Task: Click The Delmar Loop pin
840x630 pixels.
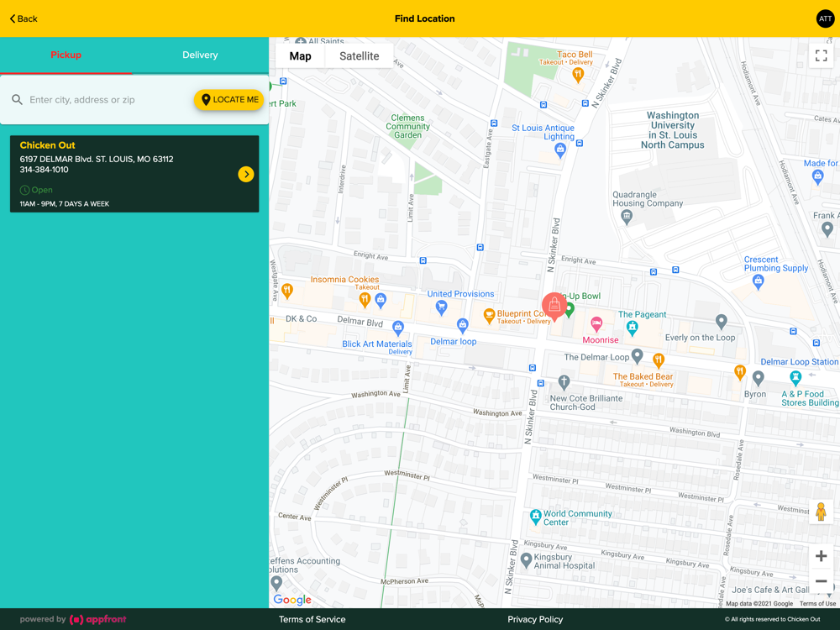Action: [x=637, y=355]
